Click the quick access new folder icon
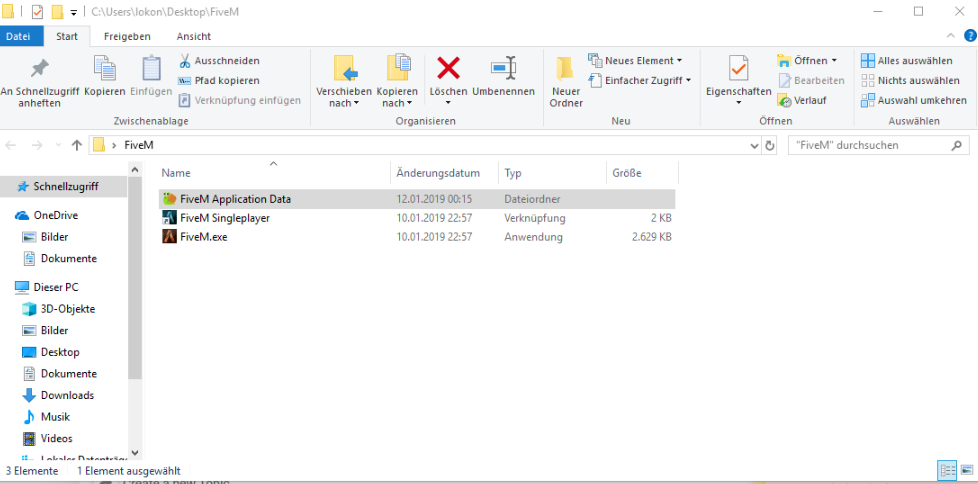 point(57,12)
